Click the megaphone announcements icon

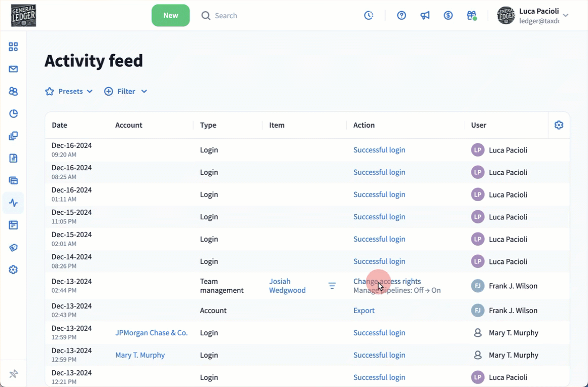tap(425, 16)
